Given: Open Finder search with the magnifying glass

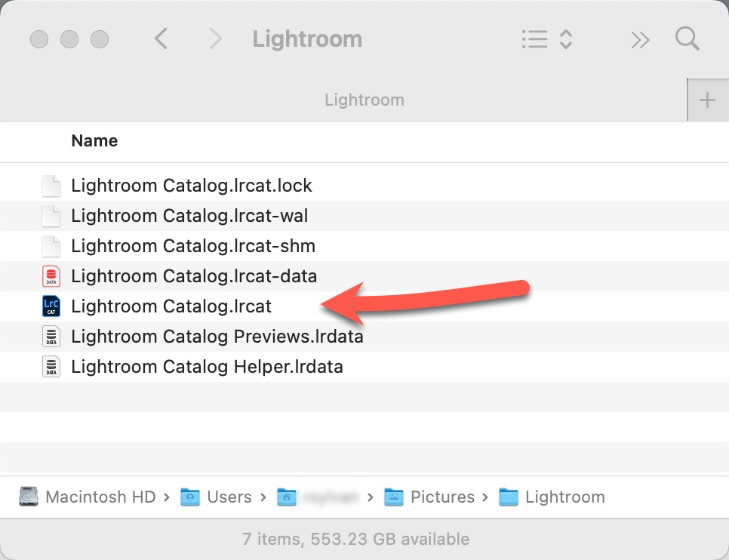Looking at the screenshot, I should 687,39.
